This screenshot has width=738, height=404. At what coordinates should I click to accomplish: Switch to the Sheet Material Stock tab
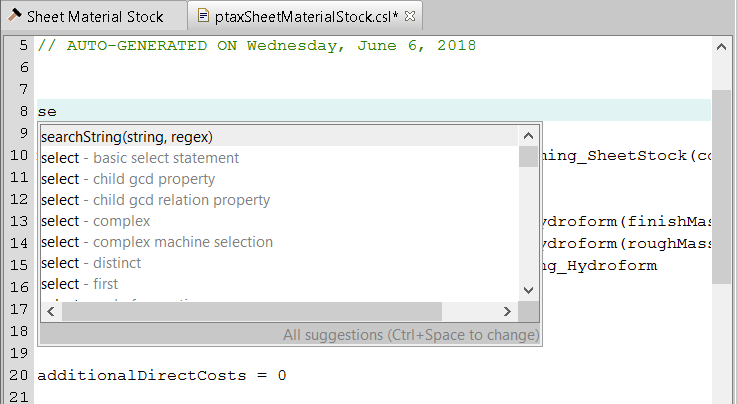pyautogui.click(x=95, y=16)
